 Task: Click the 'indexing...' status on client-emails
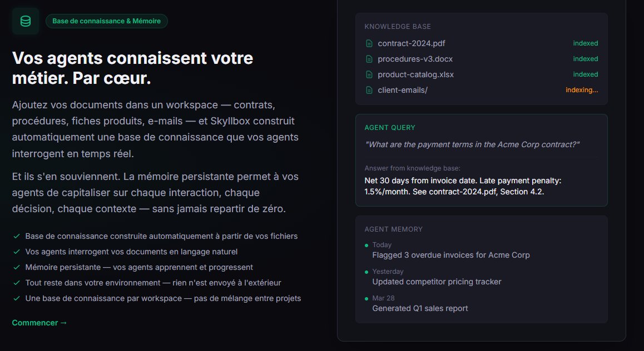click(582, 89)
